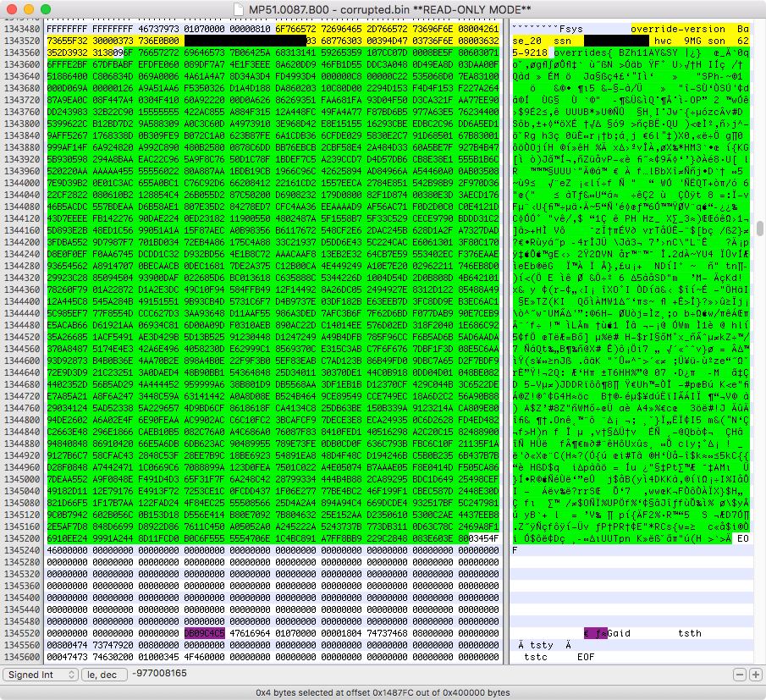The width and height of the screenshot is (766, 700).
Task: Click the plus button to add inspector row
Action: point(755,675)
